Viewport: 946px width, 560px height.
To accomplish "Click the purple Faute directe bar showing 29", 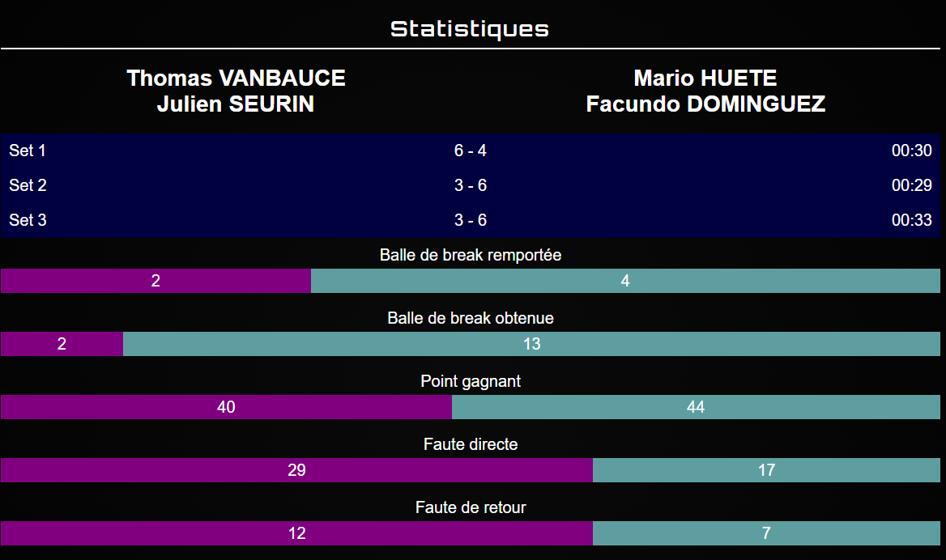I will tap(296, 470).
